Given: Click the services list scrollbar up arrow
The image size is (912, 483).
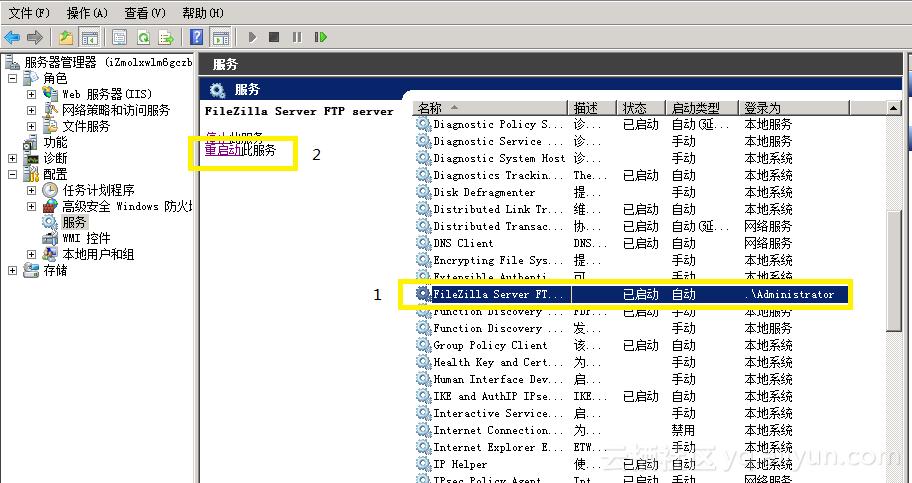Looking at the screenshot, I should pyautogui.click(x=893, y=108).
